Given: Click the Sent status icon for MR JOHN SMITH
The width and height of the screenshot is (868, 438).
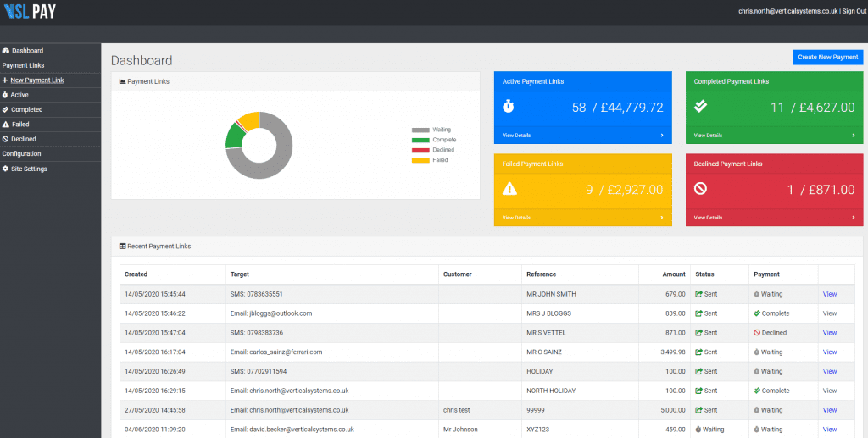Looking at the screenshot, I should (699, 294).
